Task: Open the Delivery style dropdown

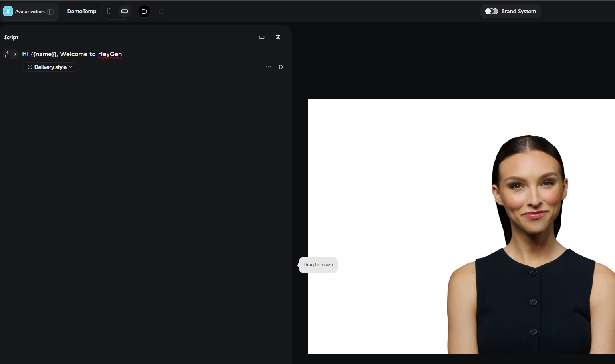Action: point(50,67)
